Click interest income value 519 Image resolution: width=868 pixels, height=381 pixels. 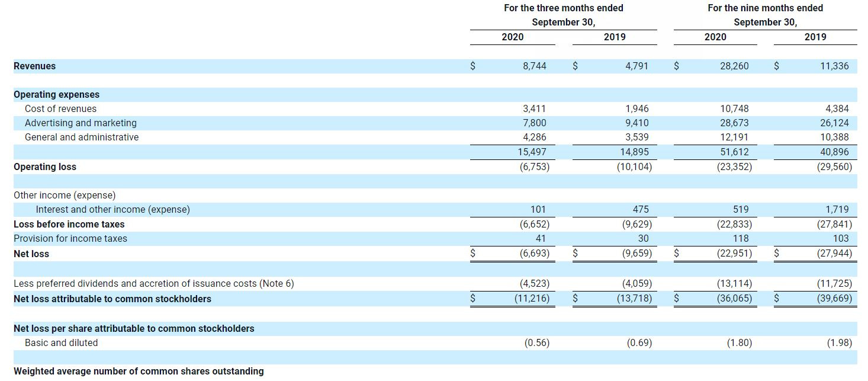coord(741,210)
